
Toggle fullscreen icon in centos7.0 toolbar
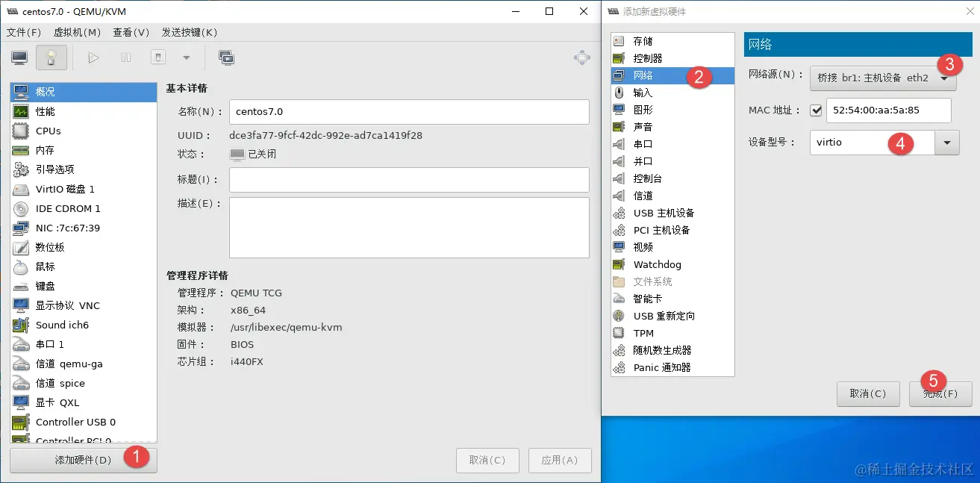[x=582, y=57]
